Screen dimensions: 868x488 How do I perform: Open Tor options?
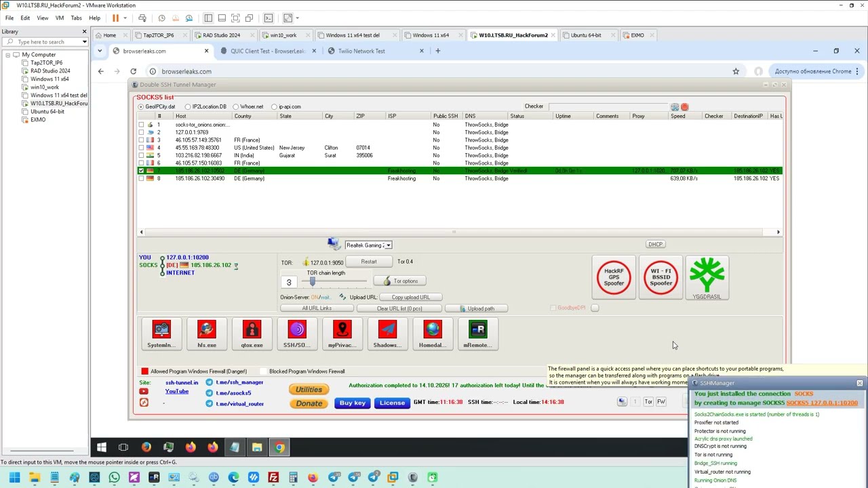click(x=401, y=281)
